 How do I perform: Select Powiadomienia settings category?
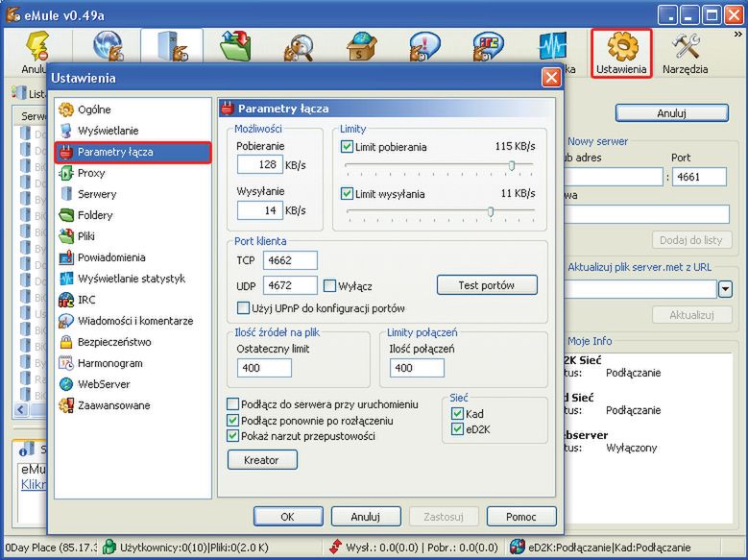(133, 257)
